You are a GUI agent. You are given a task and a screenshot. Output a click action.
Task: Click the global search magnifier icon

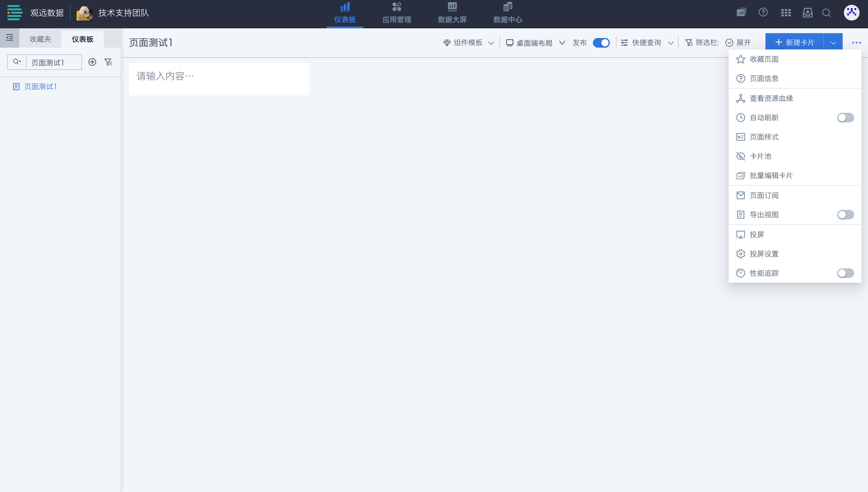coord(826,13)
